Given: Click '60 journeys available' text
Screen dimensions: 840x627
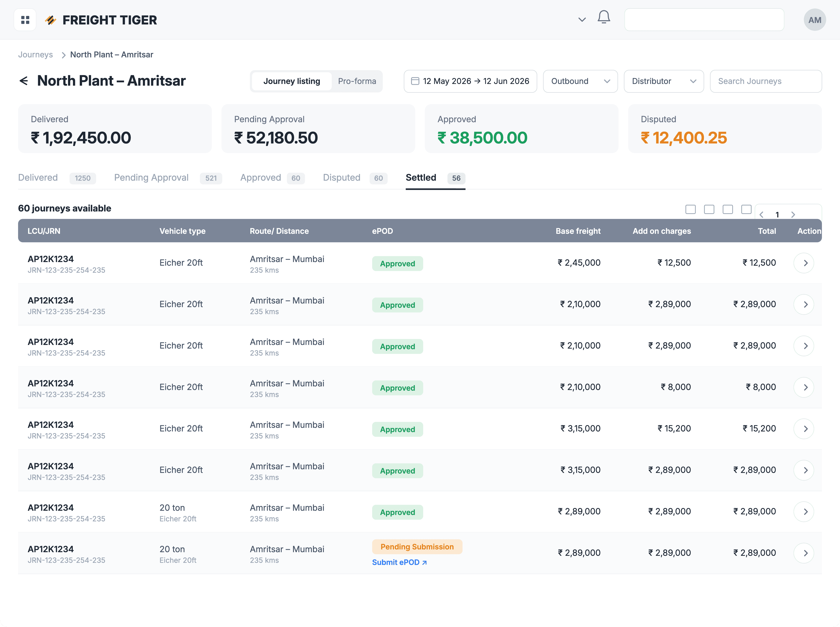Looking at the screenshot, I should click(65, 208).
